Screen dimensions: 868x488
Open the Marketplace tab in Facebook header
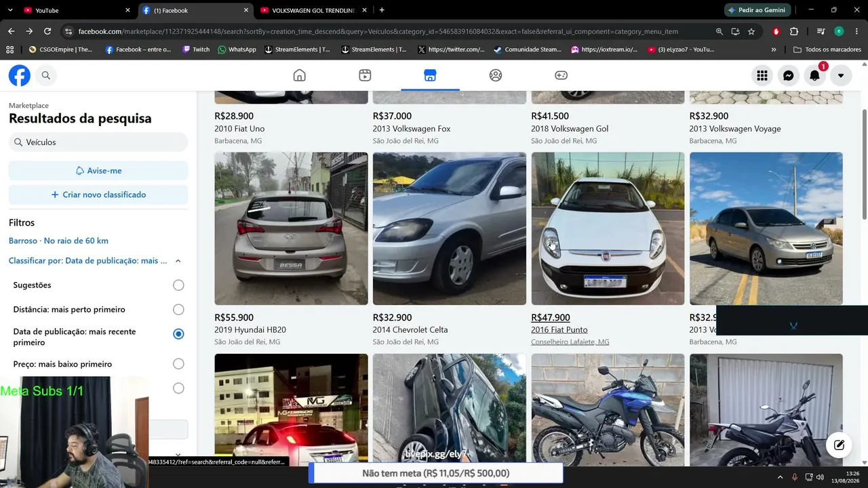coord(430,75)
